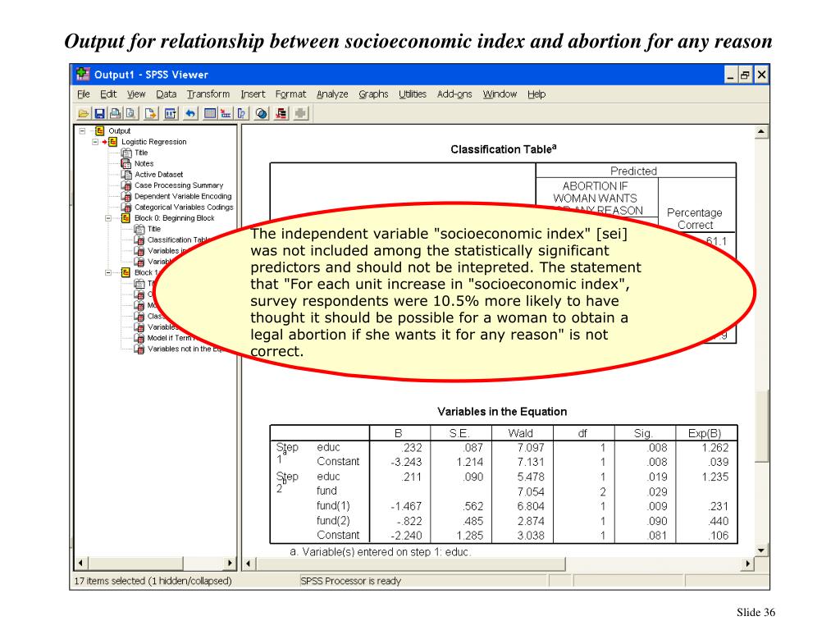Click the output pane scroll down arrow
Viewport: 840px width, 630px height.
pyautogui.click(x=761, y=550)
